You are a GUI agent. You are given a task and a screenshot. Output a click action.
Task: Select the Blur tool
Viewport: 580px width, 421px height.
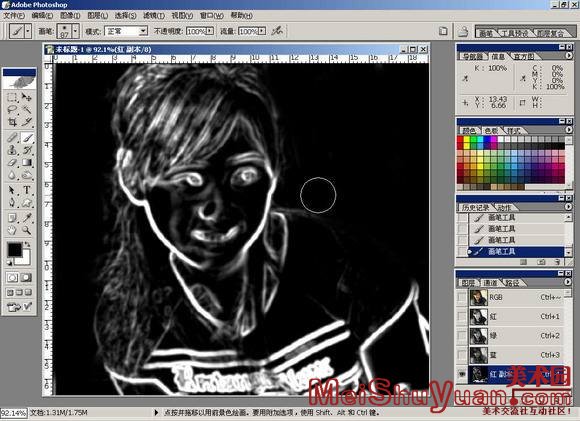coord(12,175)
